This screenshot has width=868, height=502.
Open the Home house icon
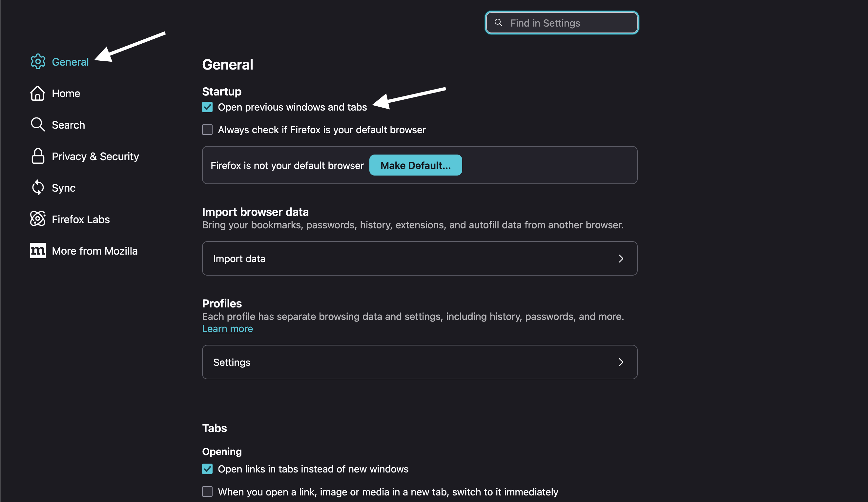click(37, 94)
